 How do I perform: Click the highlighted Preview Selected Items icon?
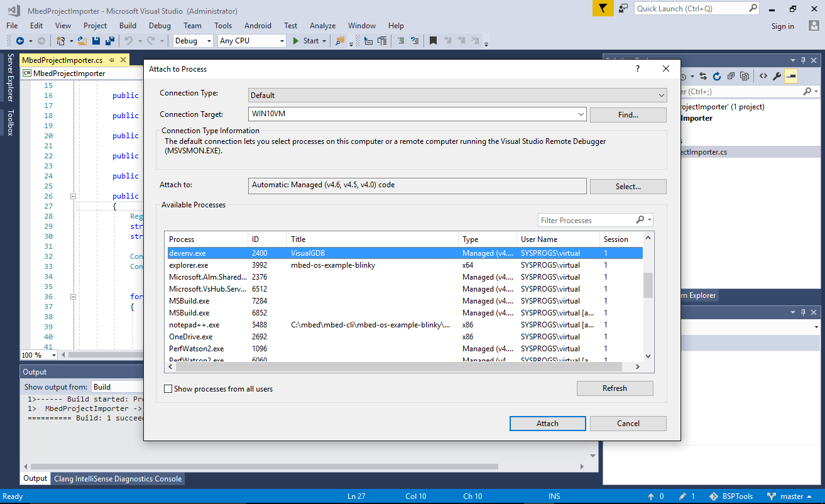pyautogui.click(x=790, y=76)
